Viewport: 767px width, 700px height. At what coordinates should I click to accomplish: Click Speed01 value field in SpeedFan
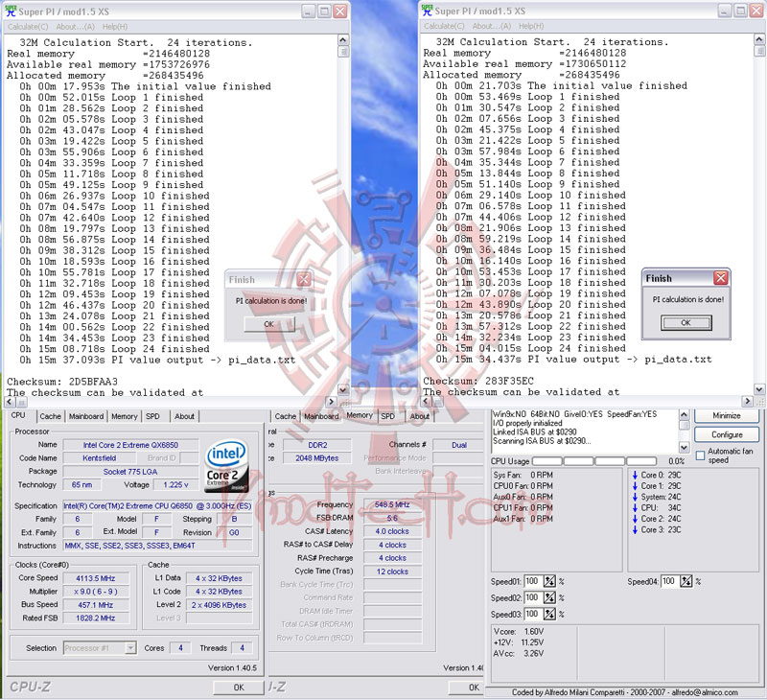(x=532, y=581)
